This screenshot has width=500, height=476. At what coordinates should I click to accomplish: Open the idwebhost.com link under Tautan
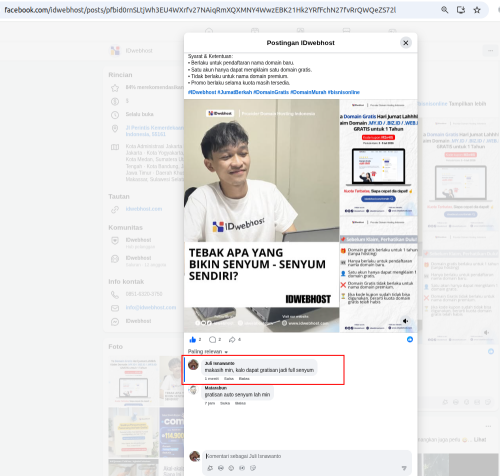144,209
